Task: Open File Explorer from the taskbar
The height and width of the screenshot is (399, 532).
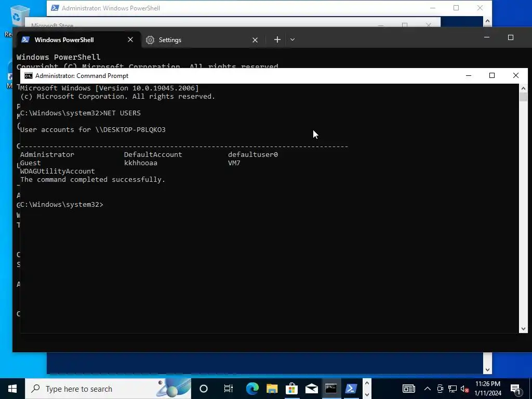Action: coord(272,389)
